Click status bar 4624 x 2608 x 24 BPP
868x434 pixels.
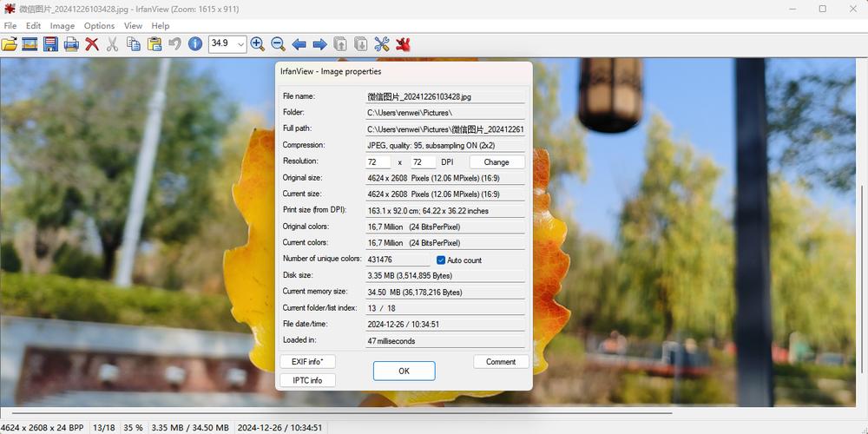(43, 428)
